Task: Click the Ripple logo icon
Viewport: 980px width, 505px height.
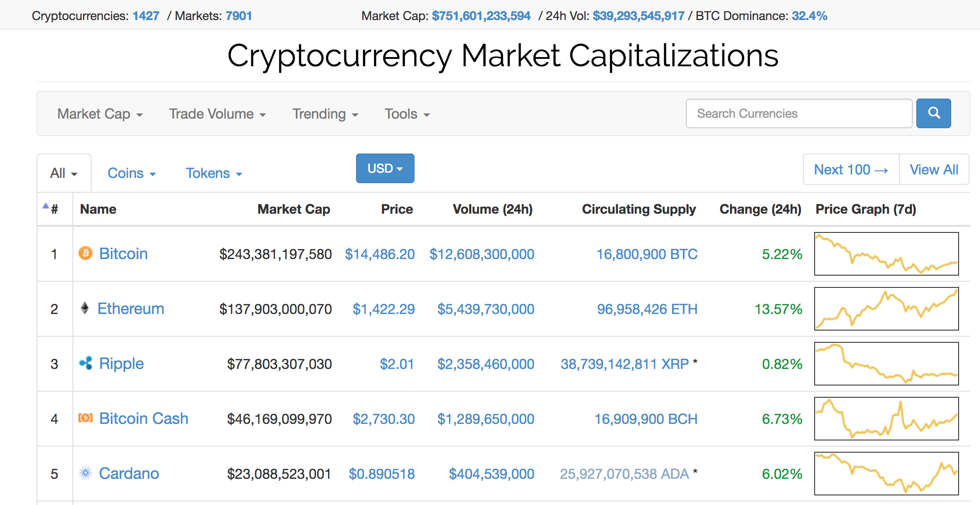Action: coord(86,363)
